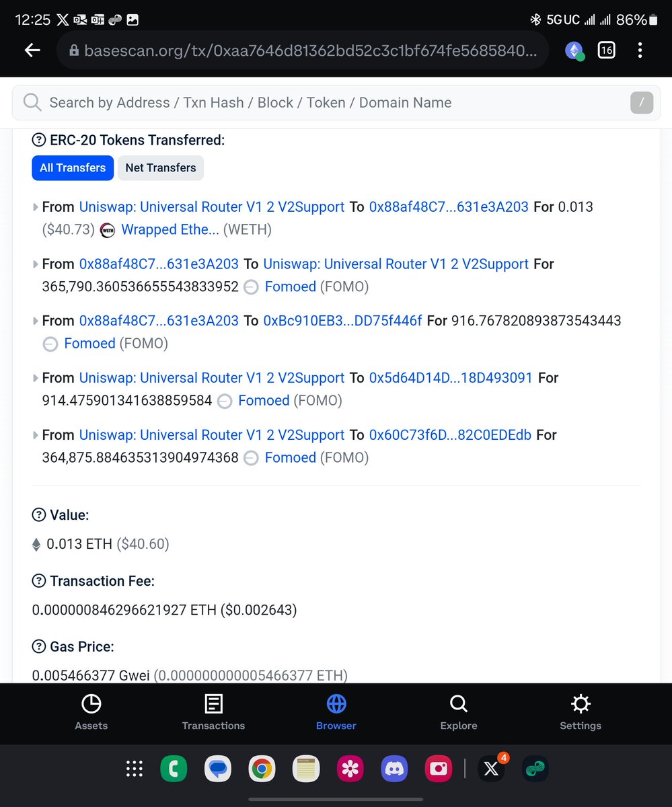
Task: Open the Wrapped Ethe... token link
Action: pos(170,230)
